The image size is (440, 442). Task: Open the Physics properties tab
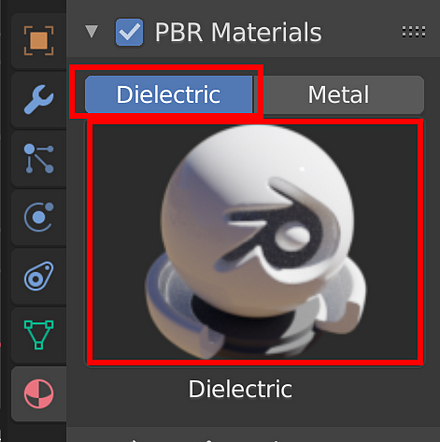39,217
